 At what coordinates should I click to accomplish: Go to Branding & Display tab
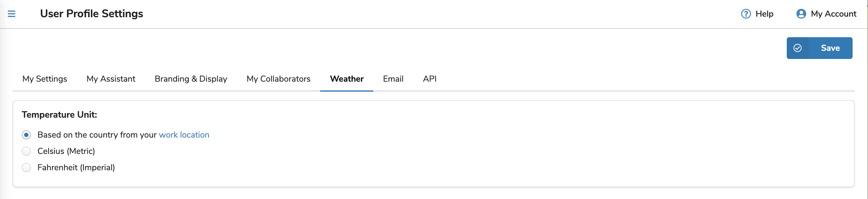tap(191, 79)
